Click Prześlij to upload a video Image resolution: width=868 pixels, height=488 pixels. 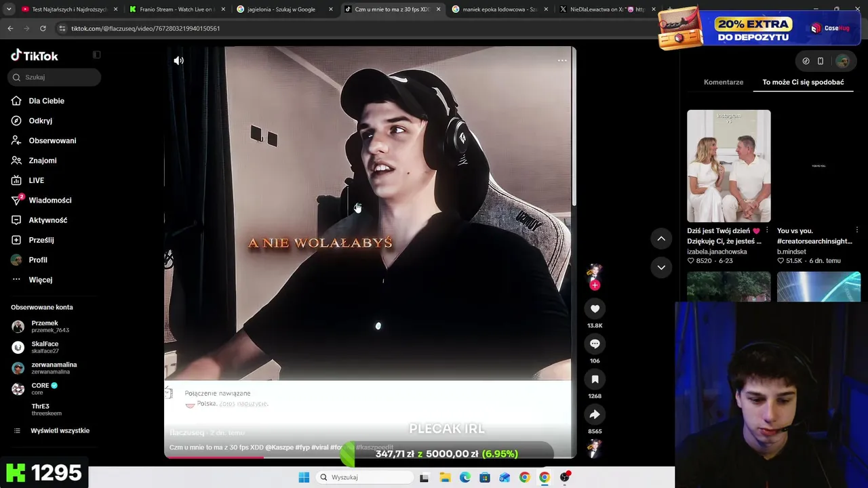click(41, 240)
